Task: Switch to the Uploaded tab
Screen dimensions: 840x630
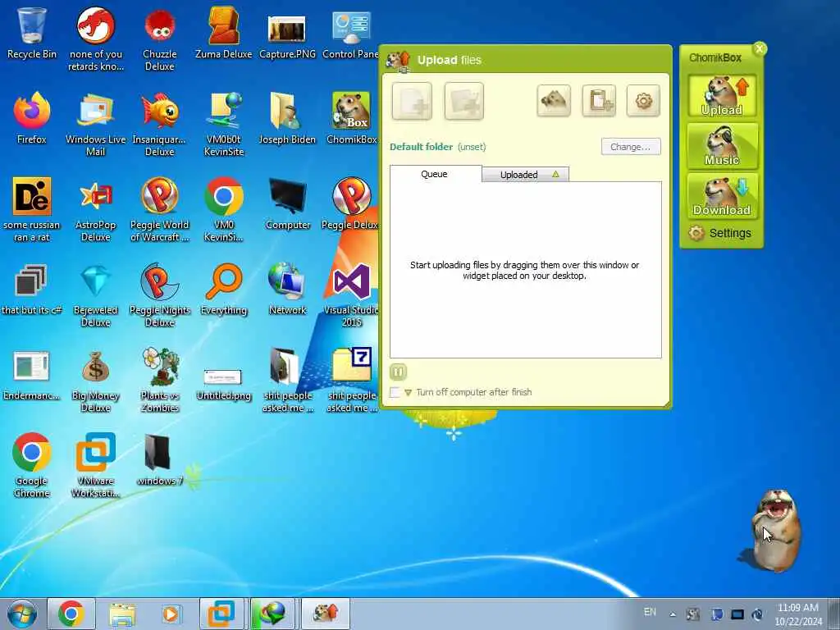Action: (525, 175)
